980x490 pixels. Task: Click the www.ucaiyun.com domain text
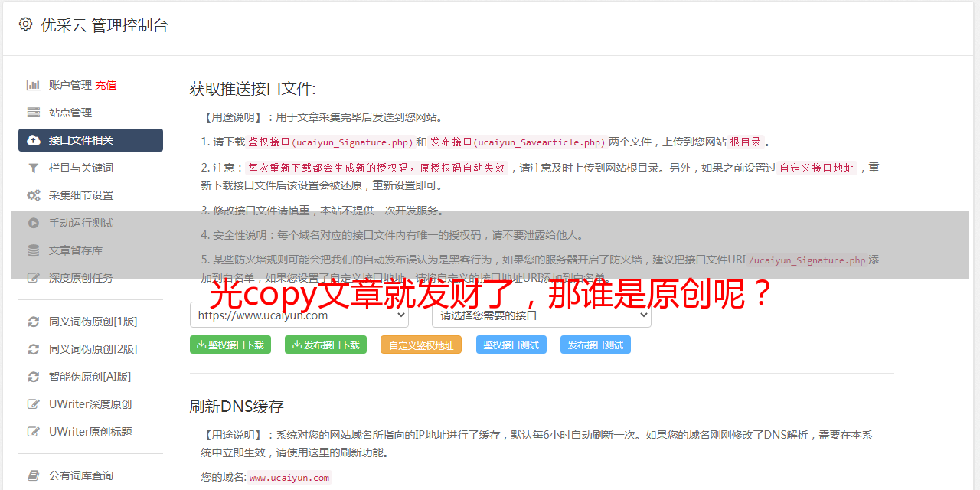click(x=289, y=478)
